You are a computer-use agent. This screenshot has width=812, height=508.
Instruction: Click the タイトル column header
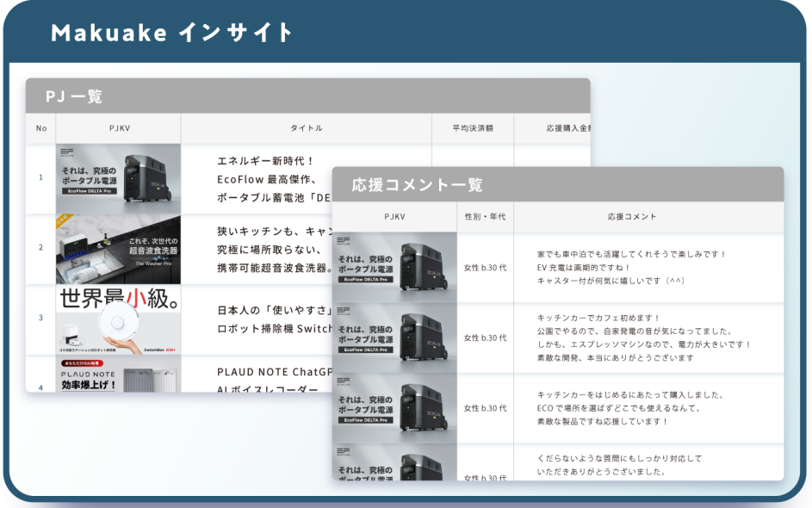306,128
